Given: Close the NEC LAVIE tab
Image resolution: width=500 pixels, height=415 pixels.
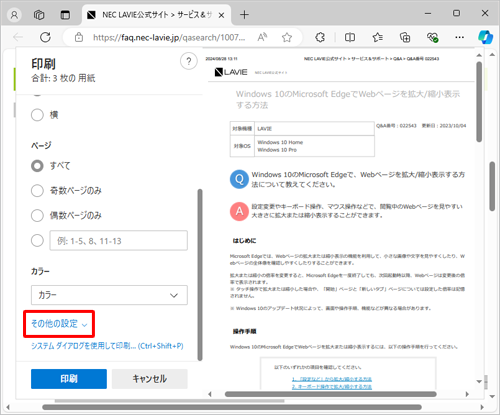Looking at the screenshot, I should (x=221, y=15).
